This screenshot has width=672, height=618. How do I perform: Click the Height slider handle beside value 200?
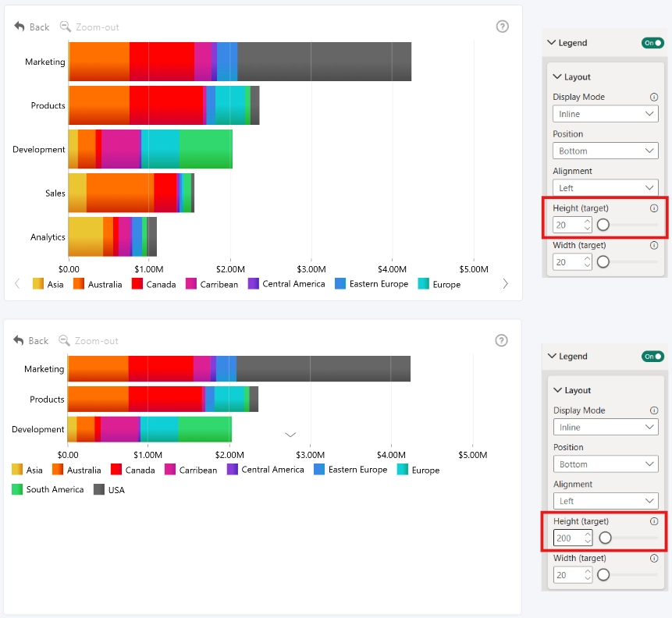click(605, 538)
